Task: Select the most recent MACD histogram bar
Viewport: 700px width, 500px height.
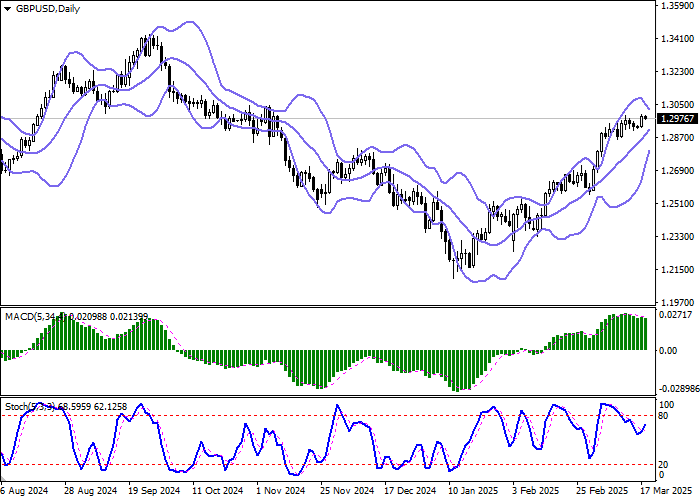Action: [x=646, y=334]
